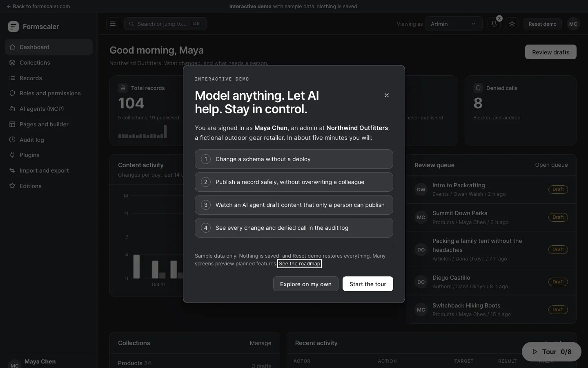Focus the Search or jump to field

click(165, 24)
